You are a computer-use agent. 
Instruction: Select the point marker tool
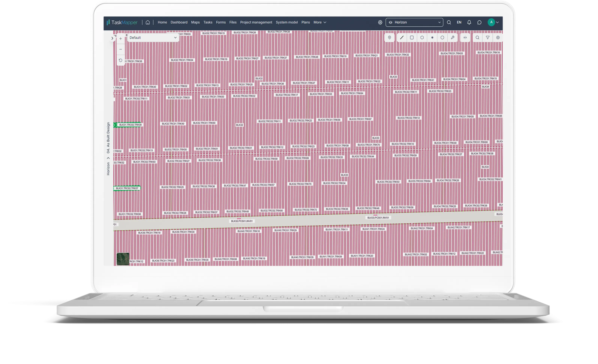coord(432,38)
